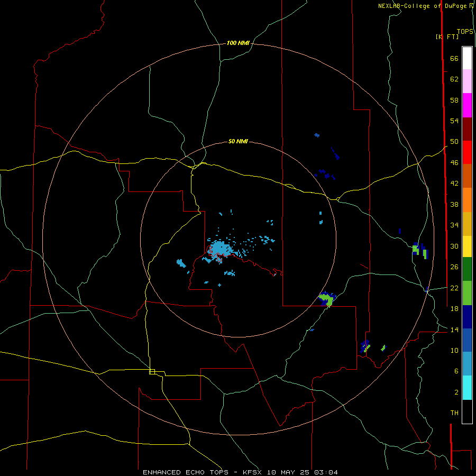
Task: Click the large light-blue echo at radar center
Action: (220, 249)
